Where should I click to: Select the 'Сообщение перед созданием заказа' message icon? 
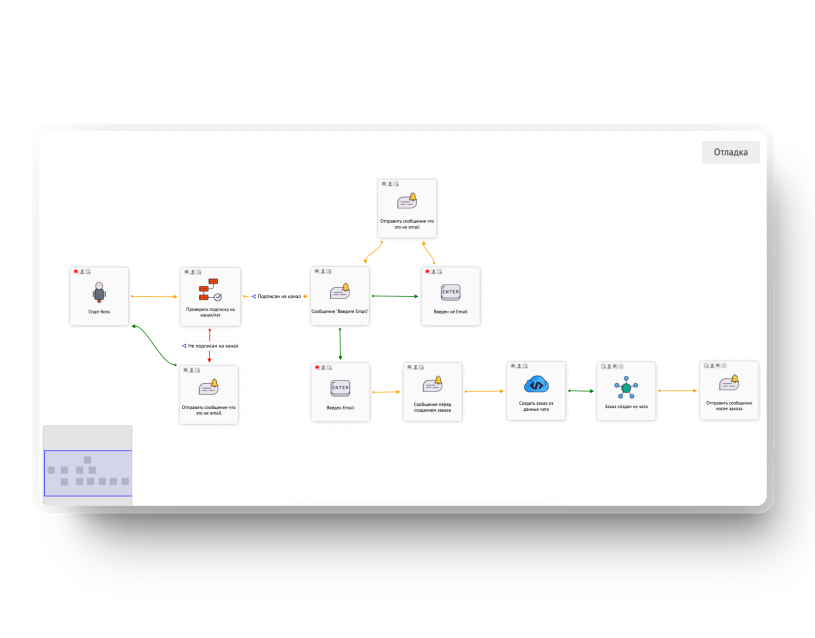433,386
